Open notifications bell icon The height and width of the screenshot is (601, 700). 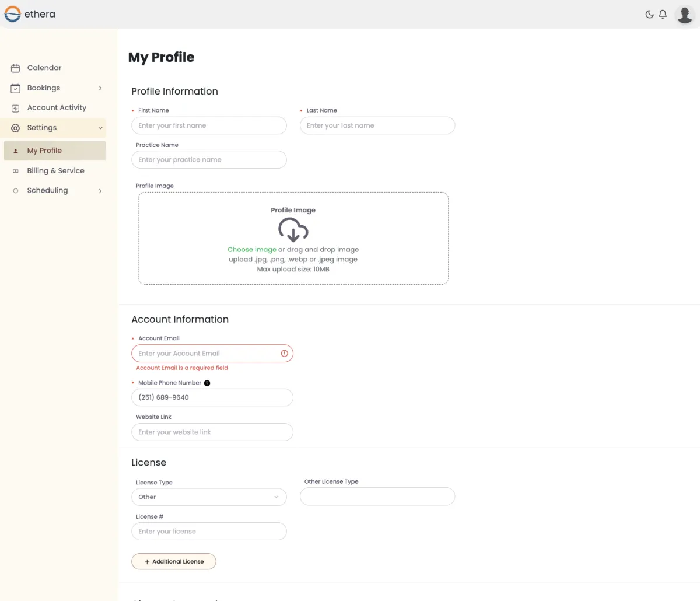click(x=663, y=14)
